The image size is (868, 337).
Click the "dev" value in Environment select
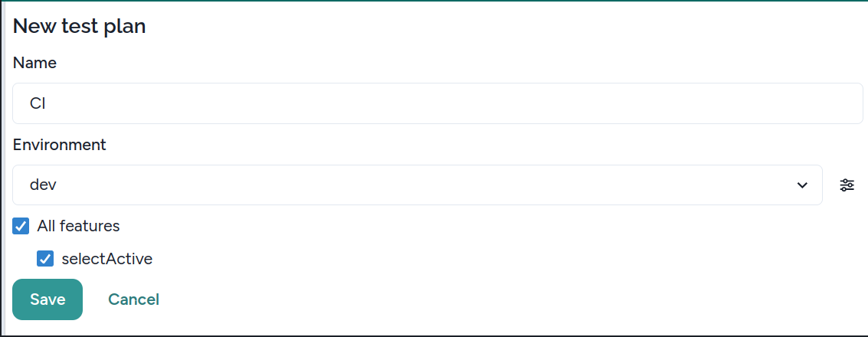(x=43, y=185)
